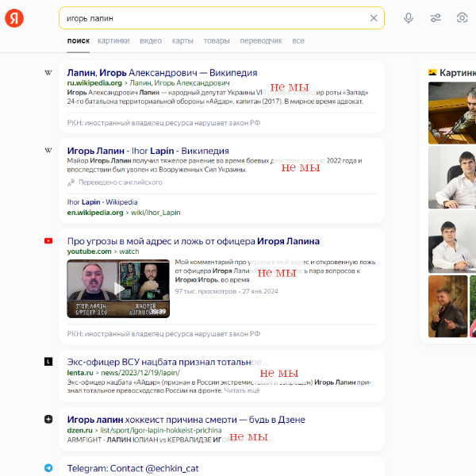Clear the search query with X icon

[374, 18]
